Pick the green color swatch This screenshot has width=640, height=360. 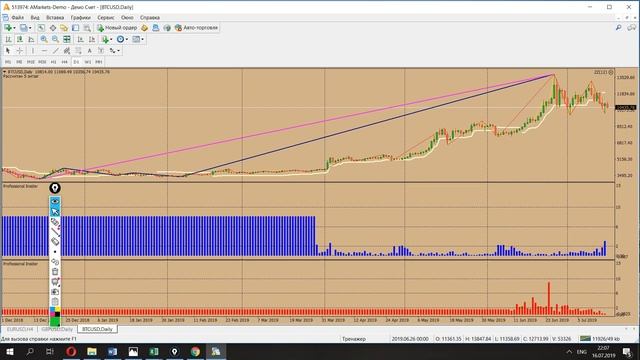point(55,322)
